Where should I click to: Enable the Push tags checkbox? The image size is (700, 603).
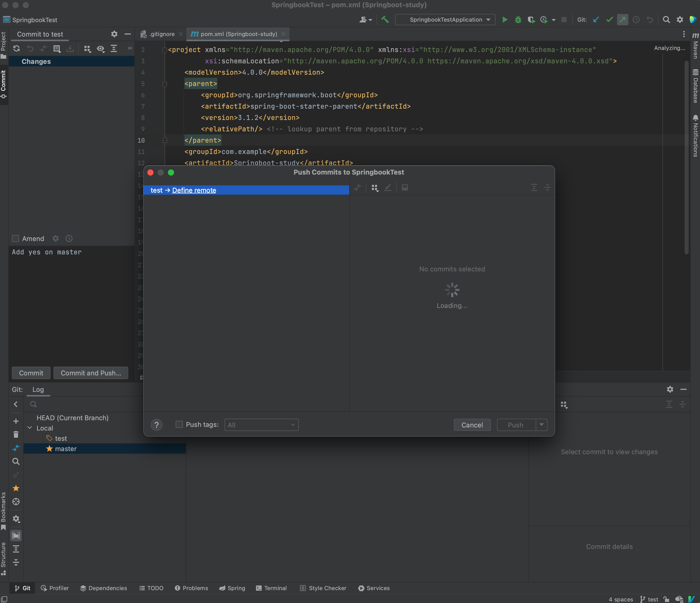[x=179, y=424]
